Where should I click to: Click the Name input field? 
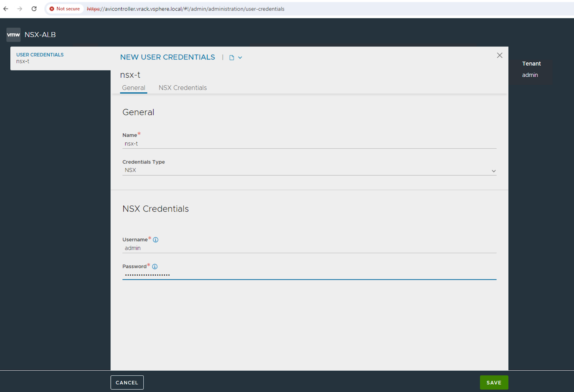click(309, 144)
